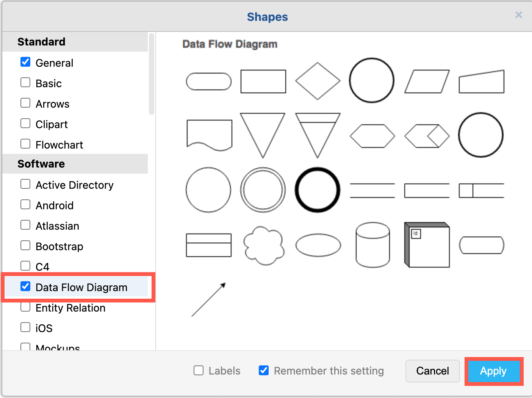
Task: Select the 3D cube with id label
Action: click(x=426, y=245)
